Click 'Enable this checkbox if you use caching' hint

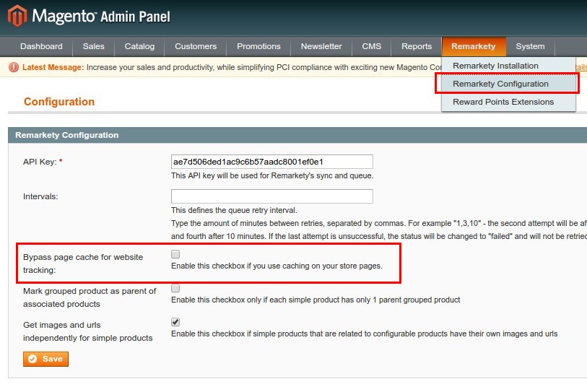(x=277, y=266)
